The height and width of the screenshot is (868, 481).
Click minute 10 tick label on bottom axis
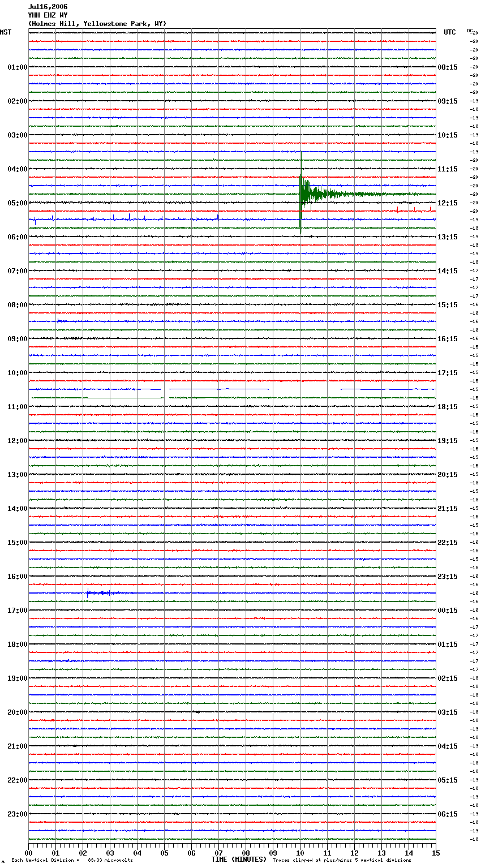(x=300, y=853)
